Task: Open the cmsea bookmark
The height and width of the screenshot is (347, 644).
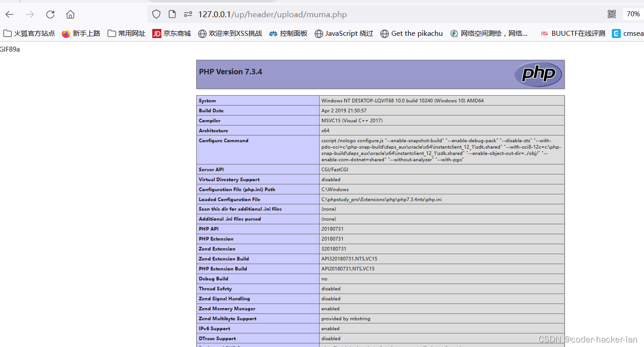Action: (x=628, y=33)
